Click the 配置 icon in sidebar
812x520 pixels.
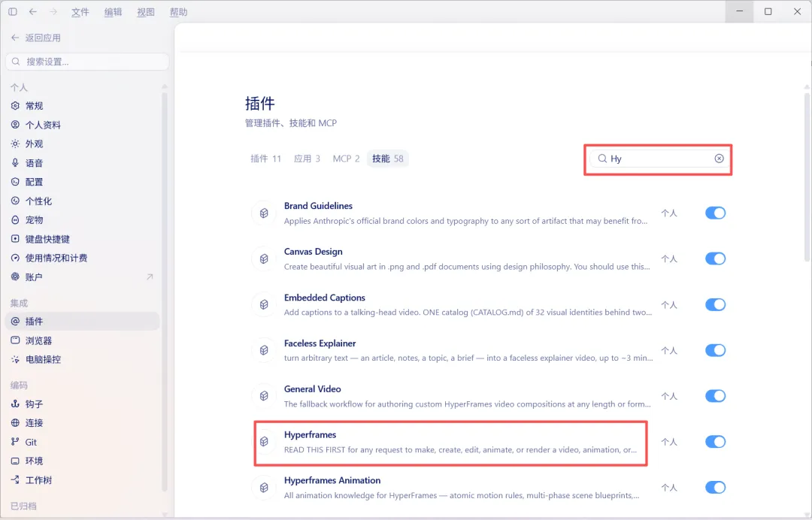[15, 182]
